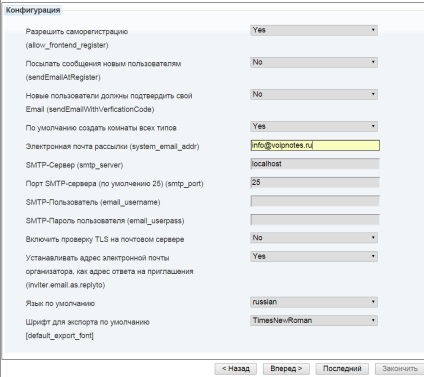Open the sendEmailAtRegister dropdown
The width and height of the screenshot is (424, 377).
tap(314, 62)
